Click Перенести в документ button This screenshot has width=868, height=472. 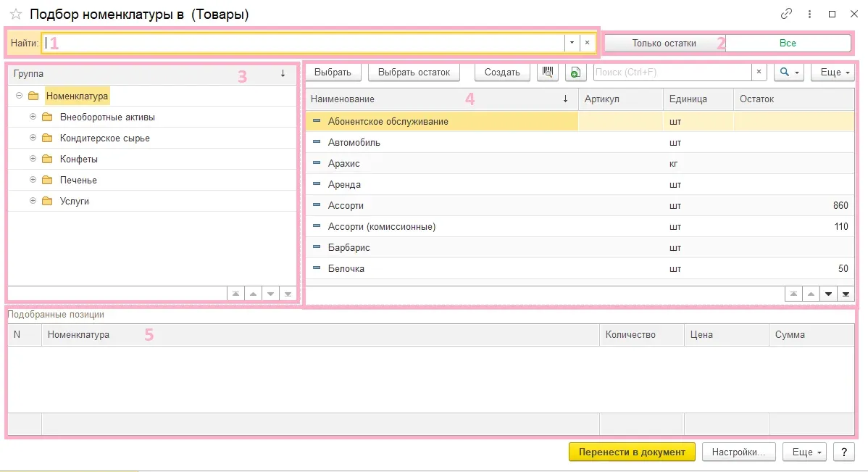633,452
